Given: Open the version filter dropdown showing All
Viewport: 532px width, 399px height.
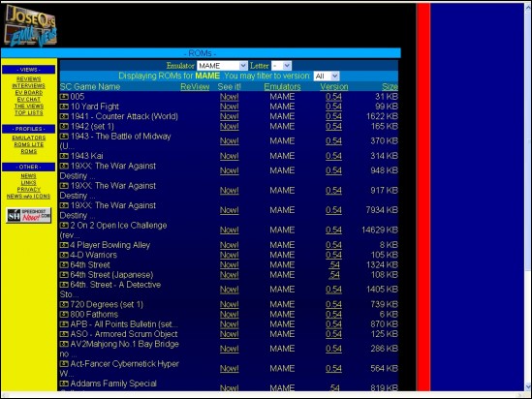Looking at the screenshot, I should click(x=327, y=76).
